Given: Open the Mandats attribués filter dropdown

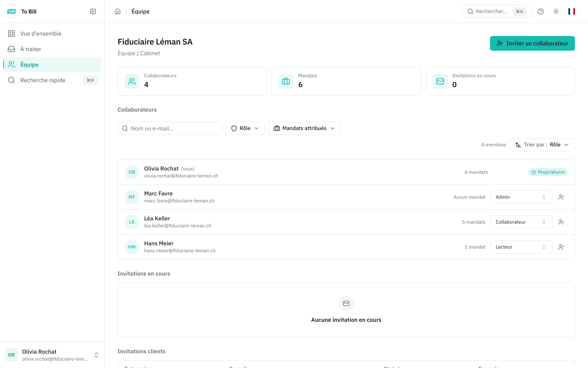Looking at the screenshot, I should pyautogui.click(x=304, y=128).
